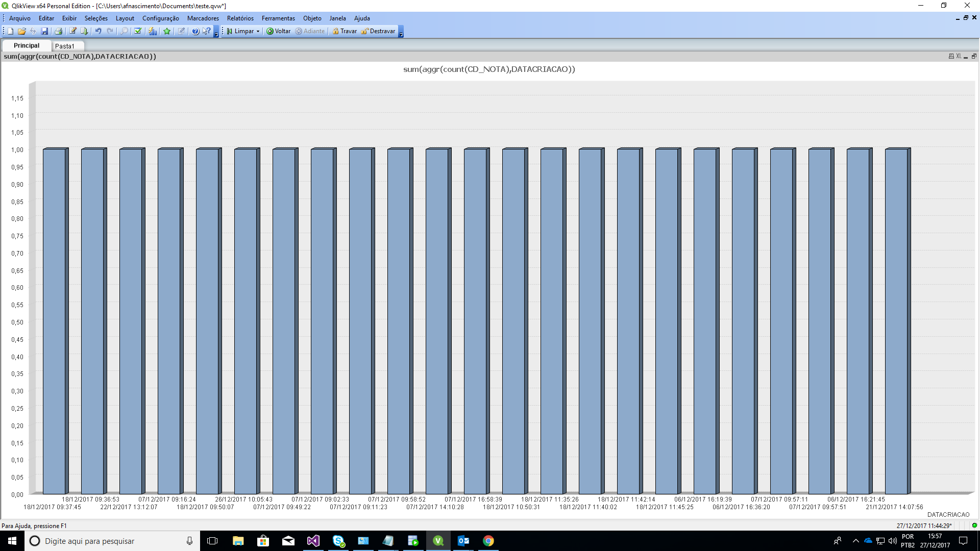This screenshot has height=551, width=980.
Task: Open a file with the folder icon
Action: point(22,31)
